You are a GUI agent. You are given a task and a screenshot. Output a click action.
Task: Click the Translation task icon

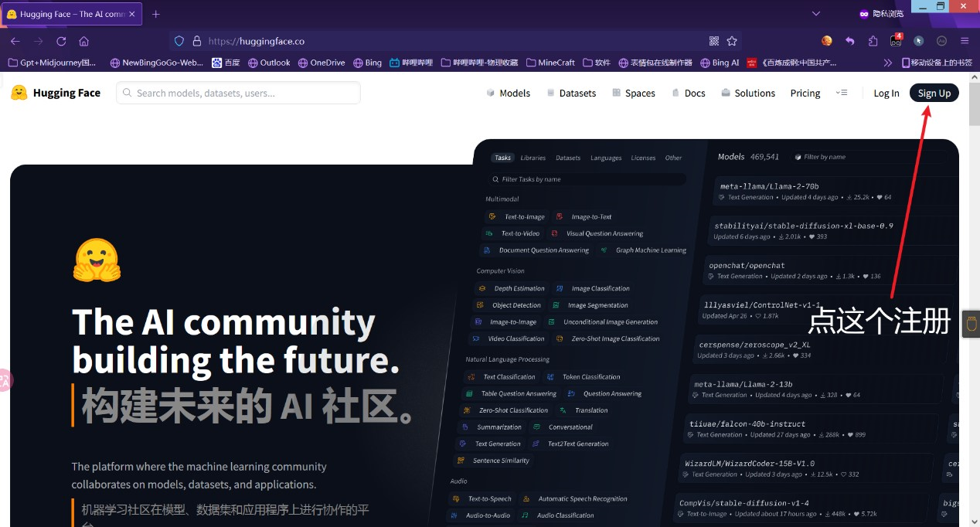[x=563, y=410]
